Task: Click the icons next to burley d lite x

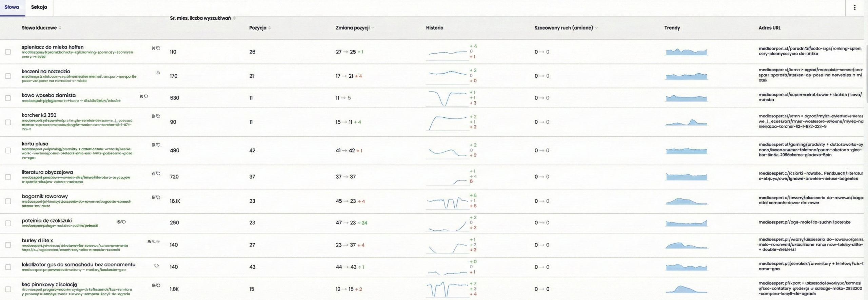Action: [x=154, y=241]
